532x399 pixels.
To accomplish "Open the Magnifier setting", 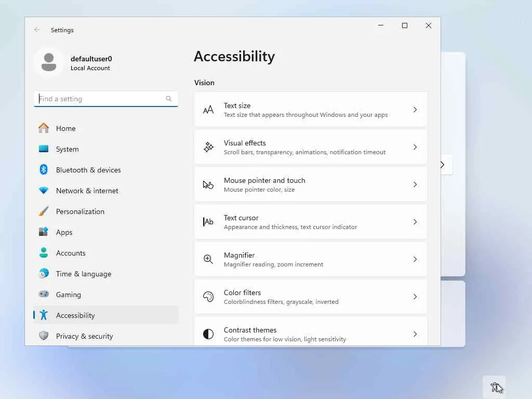I will pos(311,259).
